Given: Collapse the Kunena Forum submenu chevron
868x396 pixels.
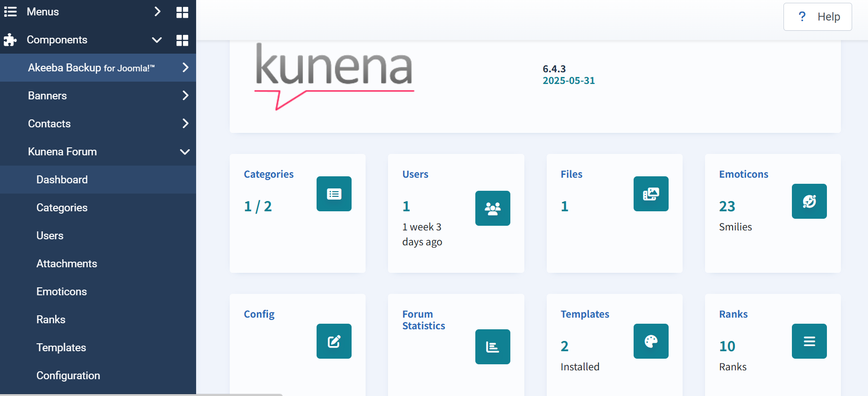Looking at the screenshot, I should coord(185,152).
